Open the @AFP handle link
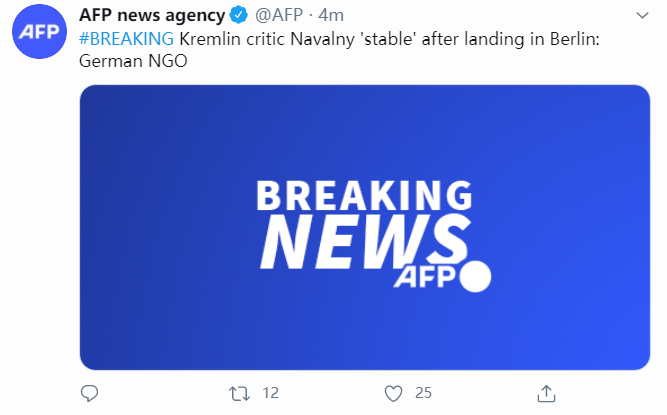The width and height of the screenshot is (667, 415). click(279, 17)
